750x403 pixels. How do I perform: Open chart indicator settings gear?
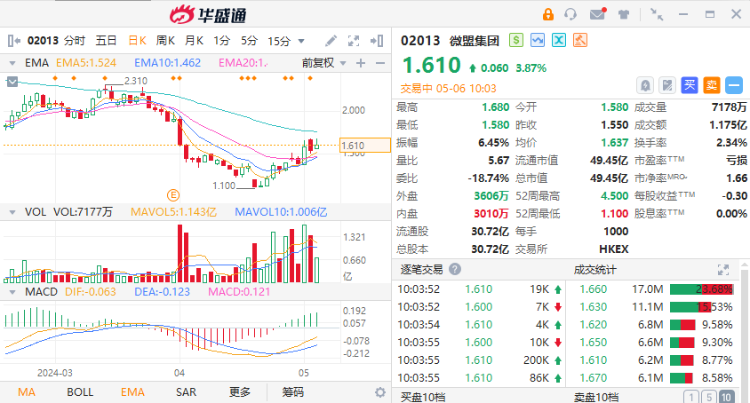[380, 392]
